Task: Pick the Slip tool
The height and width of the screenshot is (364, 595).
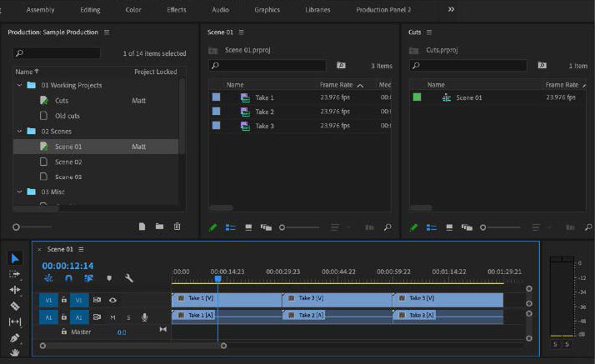Action: (15, 322)
